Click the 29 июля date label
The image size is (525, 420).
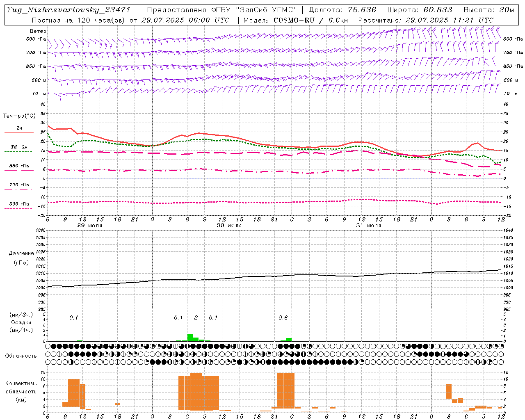click(x=90, y=226)
